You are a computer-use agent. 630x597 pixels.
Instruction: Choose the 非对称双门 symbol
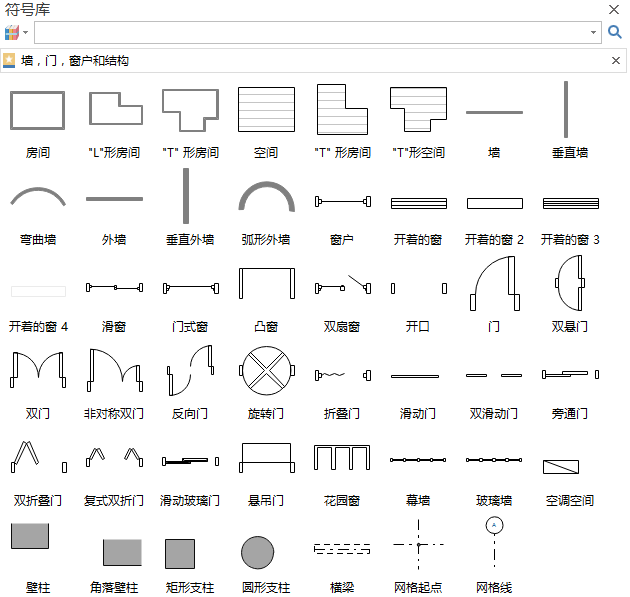click(115, 370)
